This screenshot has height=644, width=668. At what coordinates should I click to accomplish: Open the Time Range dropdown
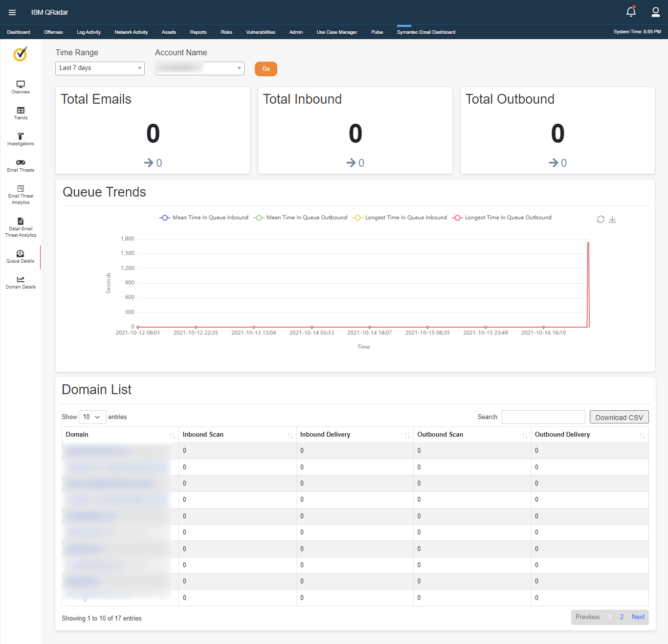point(100,68)
